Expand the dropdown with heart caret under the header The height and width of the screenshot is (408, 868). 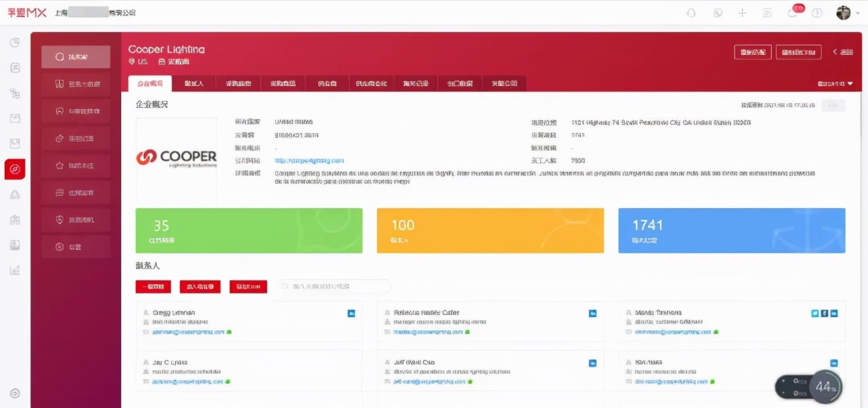(x=835, y=84)
